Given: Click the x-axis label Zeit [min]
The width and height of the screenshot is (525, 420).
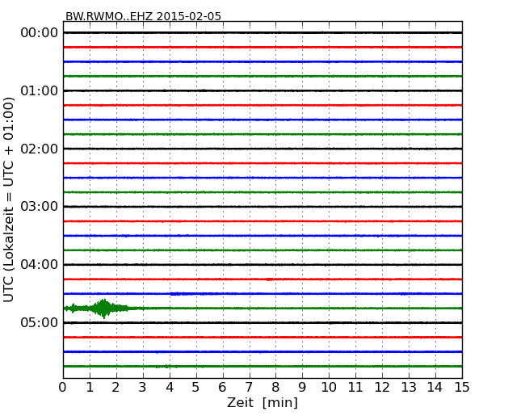Looking at the screenshot, I should (x=262, y=402).
